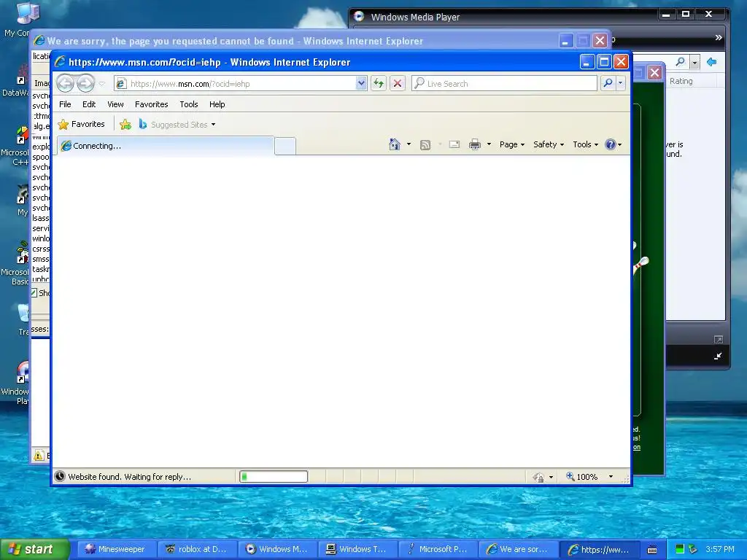Viewport: 747px width, 560px height.
Task: Click Media Player switch to compact mode icon
Action: pos(718,356)
